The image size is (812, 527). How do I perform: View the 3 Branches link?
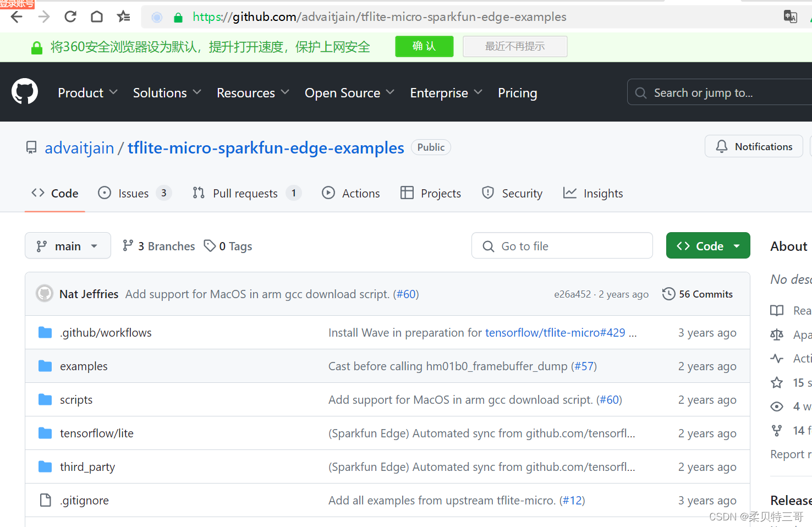coord(158,246)
